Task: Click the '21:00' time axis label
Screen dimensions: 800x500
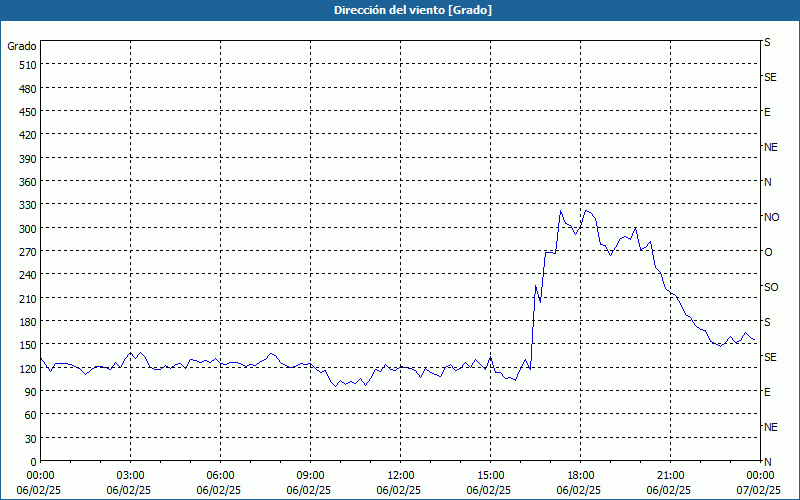Action: point(670,476)
